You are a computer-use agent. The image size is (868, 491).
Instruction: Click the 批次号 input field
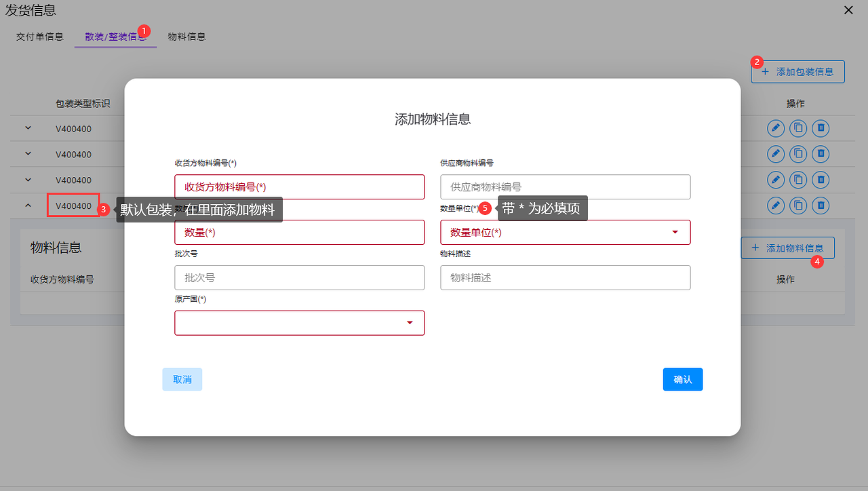point(299,277)
